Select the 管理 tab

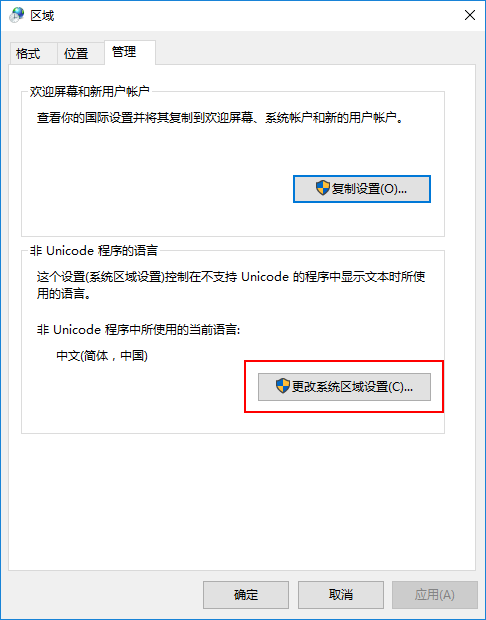pyautogui.click(x=125, y=52)
